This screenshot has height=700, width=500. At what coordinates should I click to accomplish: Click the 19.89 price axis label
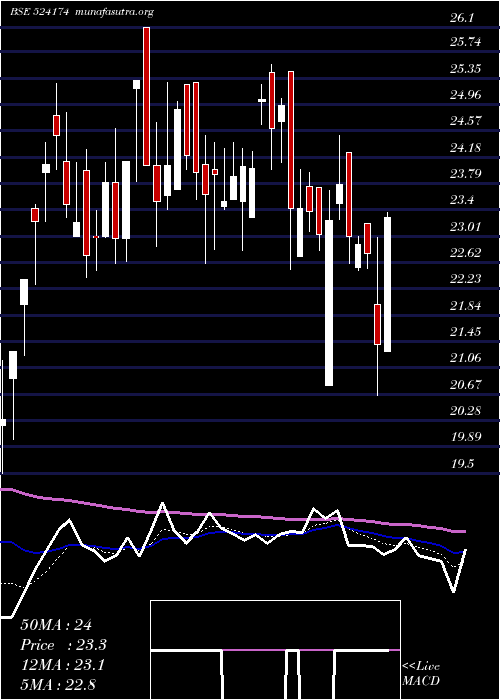click(466, 437)
